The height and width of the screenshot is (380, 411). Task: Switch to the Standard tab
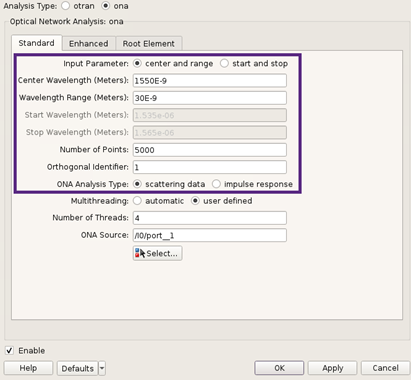[x=37, y=43]
